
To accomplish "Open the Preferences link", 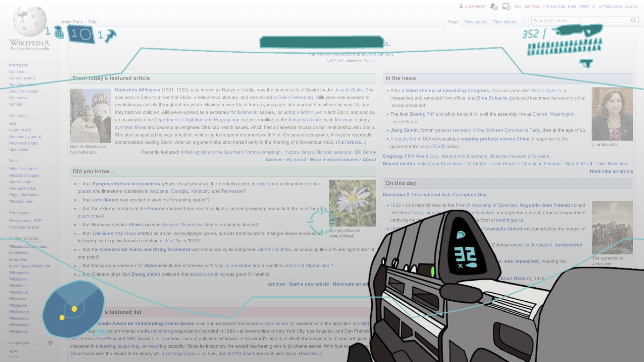I will coord(554,6).
